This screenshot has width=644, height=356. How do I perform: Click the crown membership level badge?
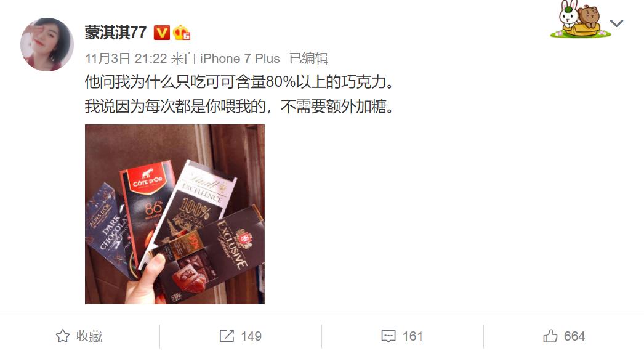coord(182,33)
